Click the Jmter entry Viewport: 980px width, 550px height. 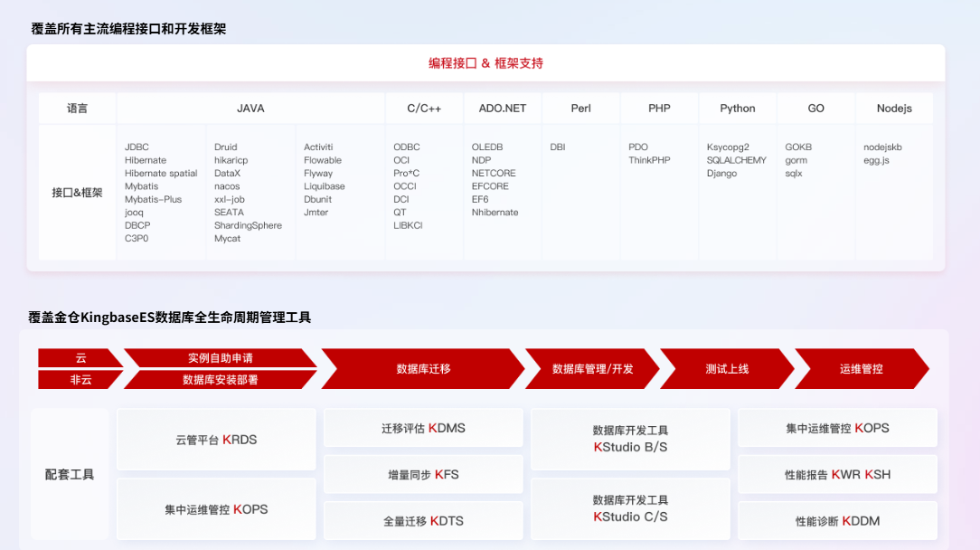click(316, 212)
